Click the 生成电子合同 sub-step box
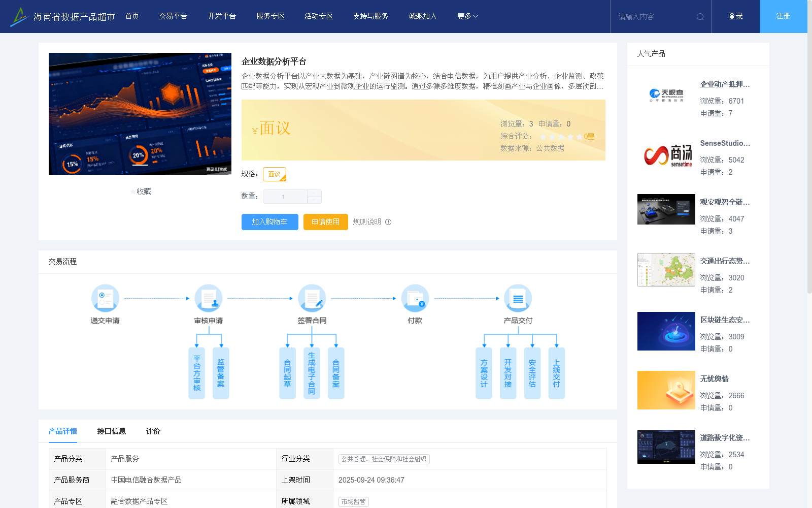The image size is (812, 508). (312, 373)
